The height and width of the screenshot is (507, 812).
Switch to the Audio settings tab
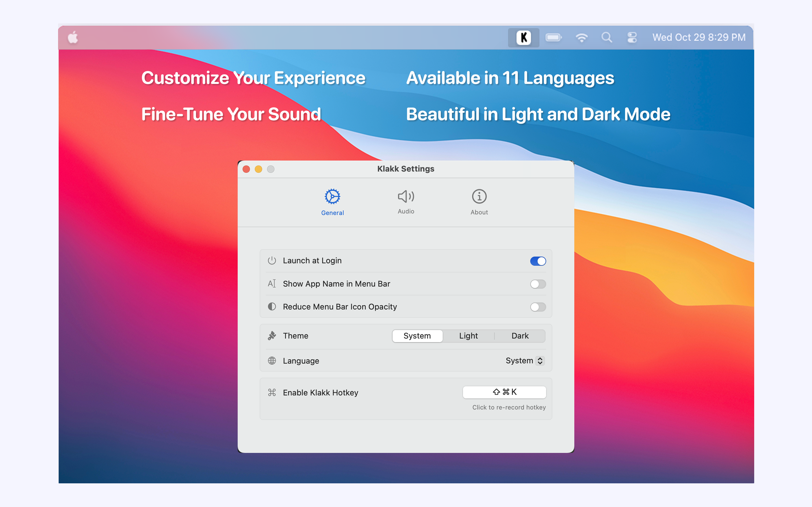(406, 201)
